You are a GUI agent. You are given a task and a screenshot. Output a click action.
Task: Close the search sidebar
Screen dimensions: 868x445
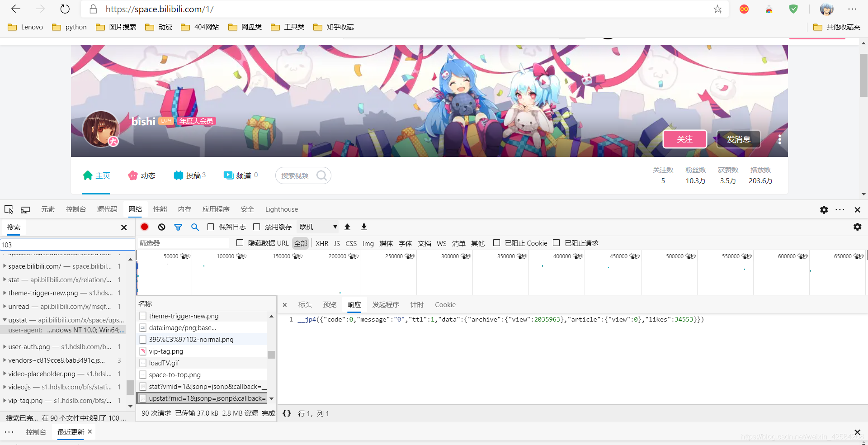[124, 227]
